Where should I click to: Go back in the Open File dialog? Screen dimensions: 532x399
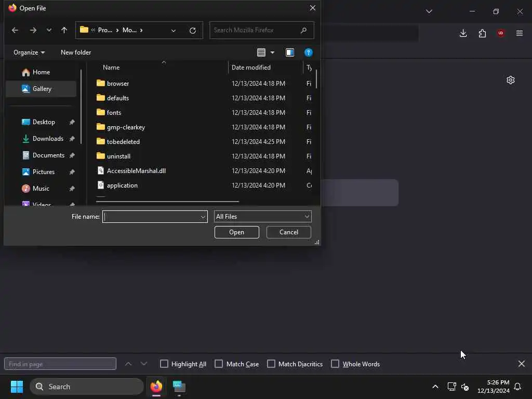(x=15, y=30)
